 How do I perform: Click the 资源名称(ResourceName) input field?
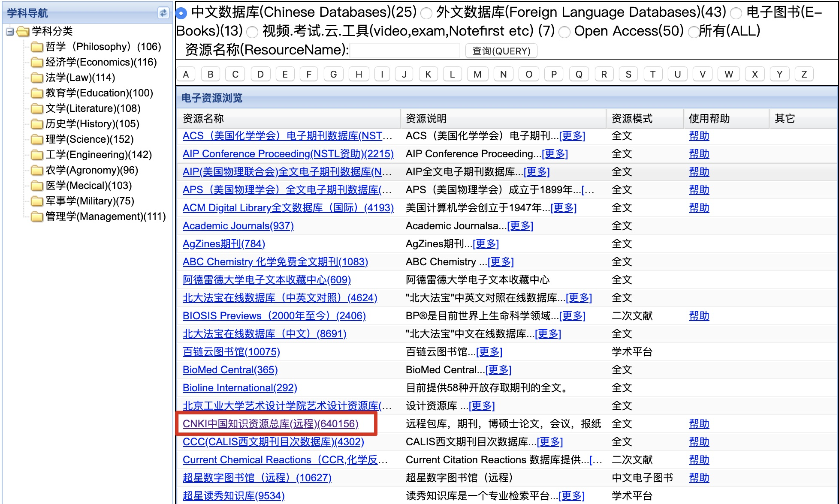coord(404,51)
